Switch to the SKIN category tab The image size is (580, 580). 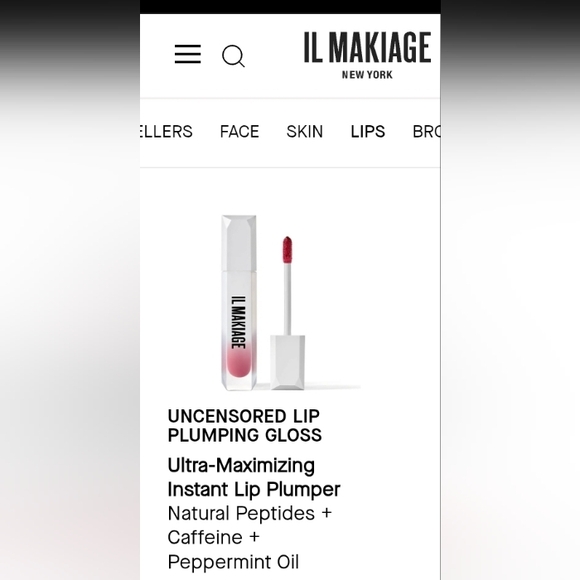[x=304, y=131]
